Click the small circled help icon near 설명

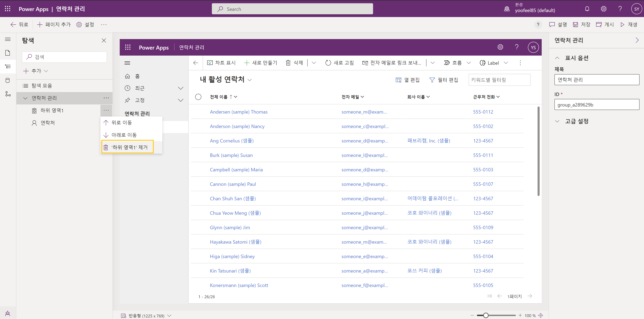point(538,24)
